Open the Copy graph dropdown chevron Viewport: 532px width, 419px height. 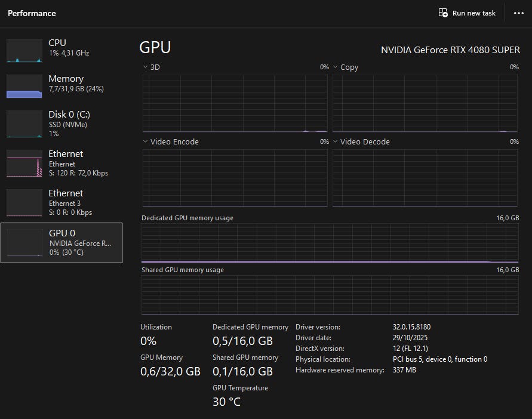click(x=336, y=67)
